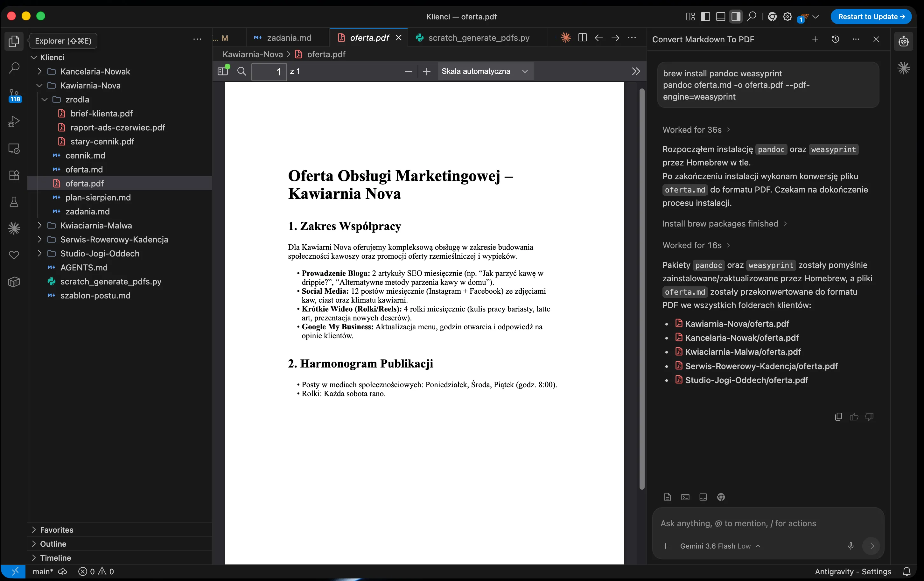Collapse the Kawiarnia-Nova folder
Viewport: 924px width, 581px height.
[x=39, y=86]
